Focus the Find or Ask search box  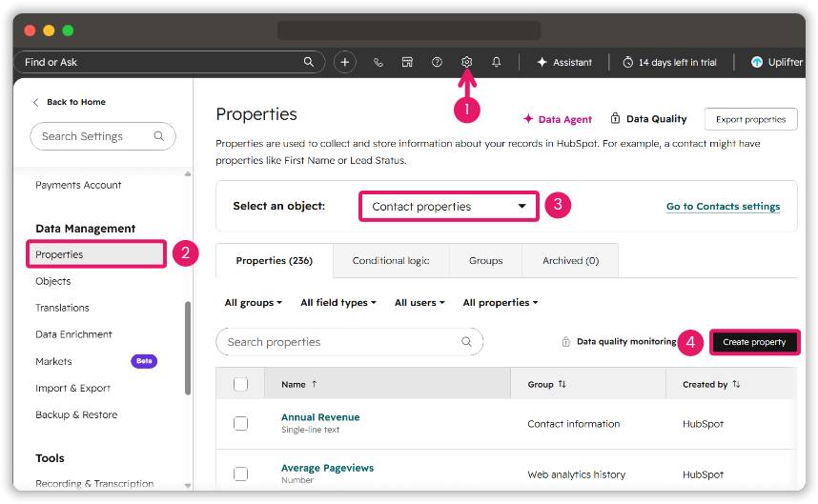169,62
